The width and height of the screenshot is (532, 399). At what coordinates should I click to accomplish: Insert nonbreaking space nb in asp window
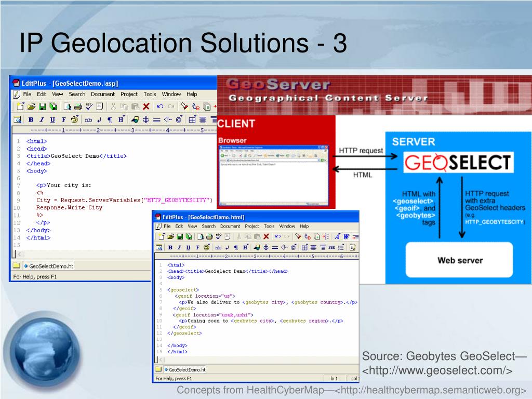pyautogui.click(x=88, y=120)
